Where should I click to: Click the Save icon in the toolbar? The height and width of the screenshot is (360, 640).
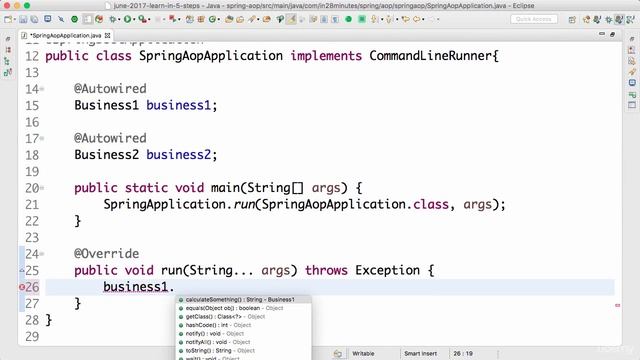pos(23,19)
